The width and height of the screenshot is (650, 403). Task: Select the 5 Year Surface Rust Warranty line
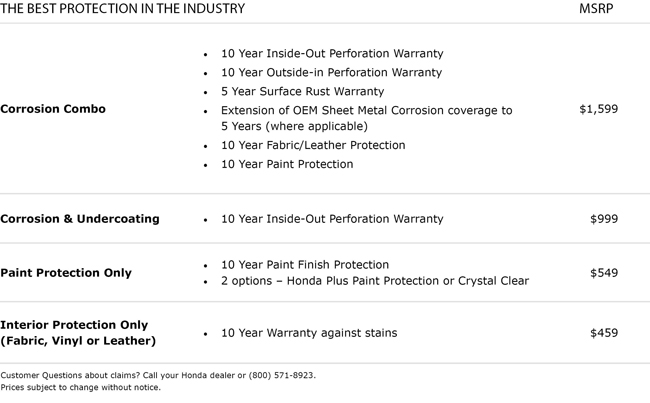point(302,92)
